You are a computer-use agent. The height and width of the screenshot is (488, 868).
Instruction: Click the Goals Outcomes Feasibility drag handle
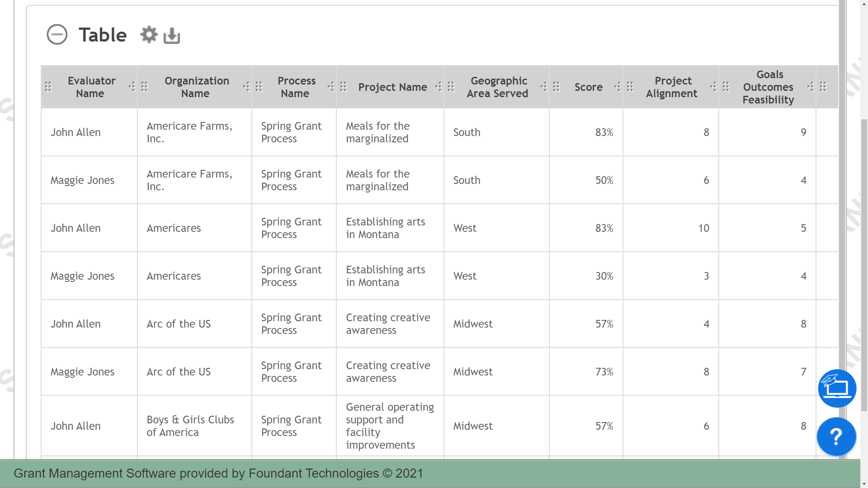(726, 87)
